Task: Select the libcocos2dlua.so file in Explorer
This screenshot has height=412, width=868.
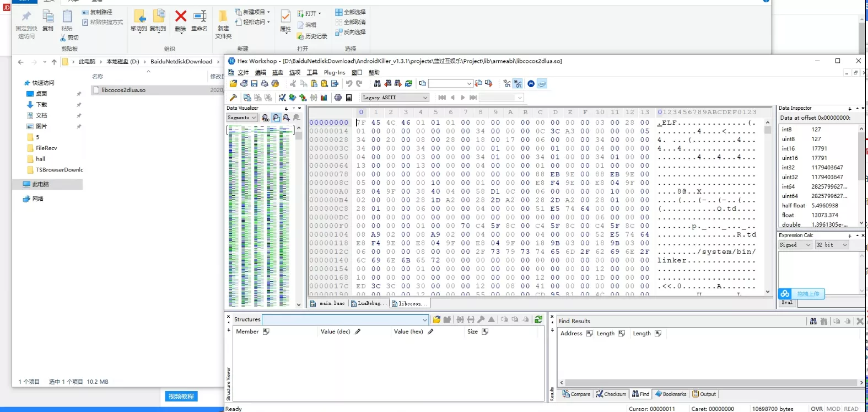Action: pos(123,90)
